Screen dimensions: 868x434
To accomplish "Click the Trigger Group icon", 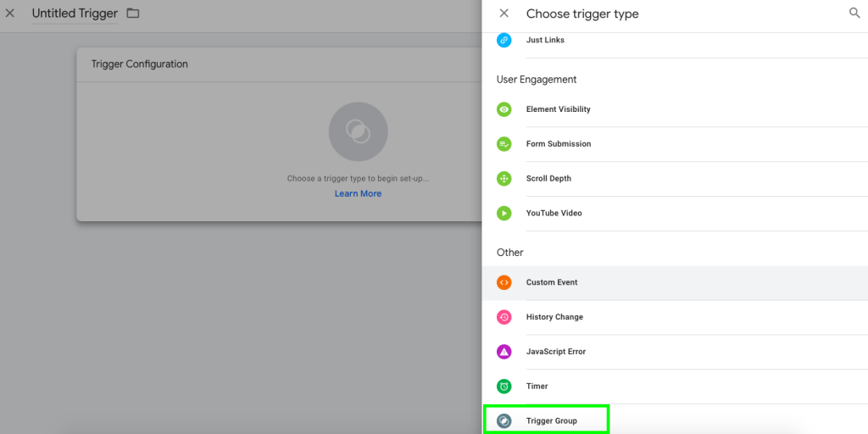I will click(504, 420).
